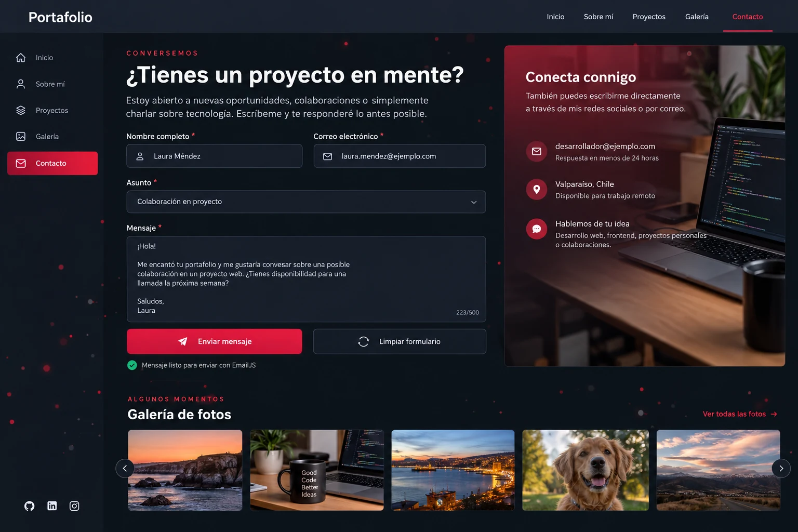Open the LinkedIn profile icon
This screenshot has height=532, width=798.
(52, 506)
